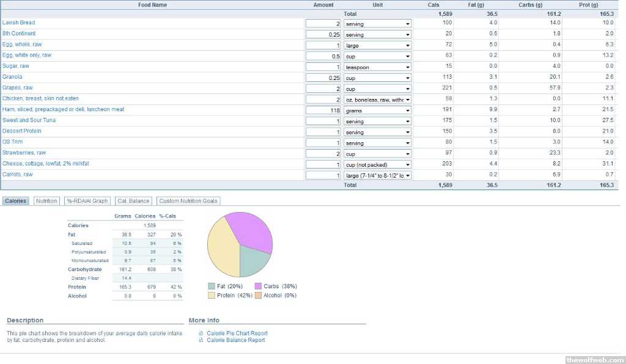Click the Calorie Balance Report icon
Image resolution: width=626 pixels, height=364 pixels.
point(202,340)
